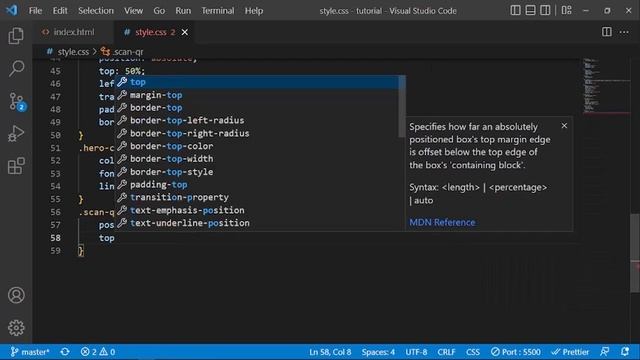This screenshot has width=640, height=360.
Task: Open the View menu
Action: 133,11
